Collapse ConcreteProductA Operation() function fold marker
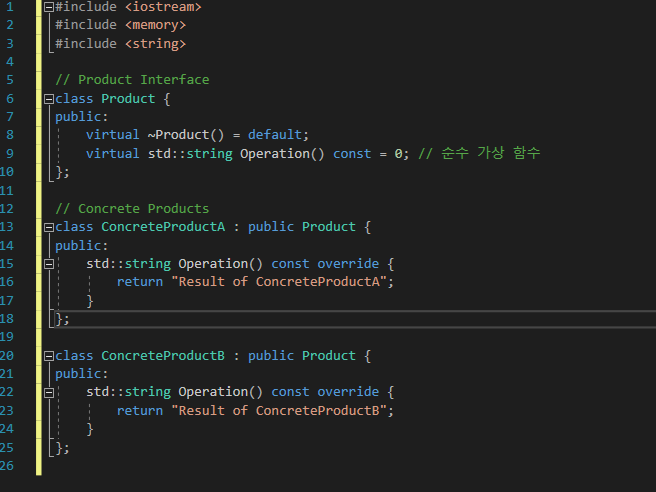656x492 pixels. [x=49, y=264]
